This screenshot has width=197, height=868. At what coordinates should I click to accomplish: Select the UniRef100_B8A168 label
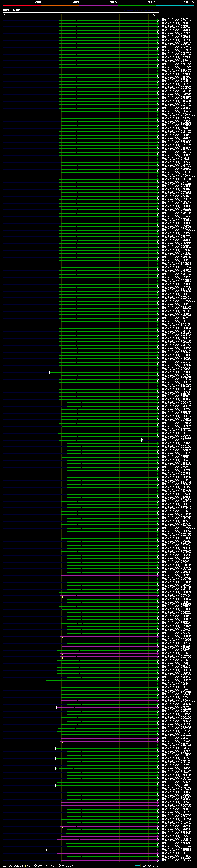176,64
